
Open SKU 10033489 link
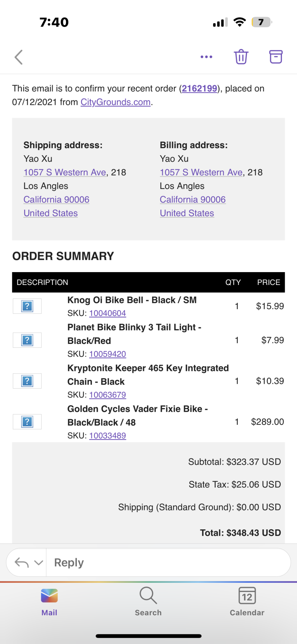tap(107, 436)
